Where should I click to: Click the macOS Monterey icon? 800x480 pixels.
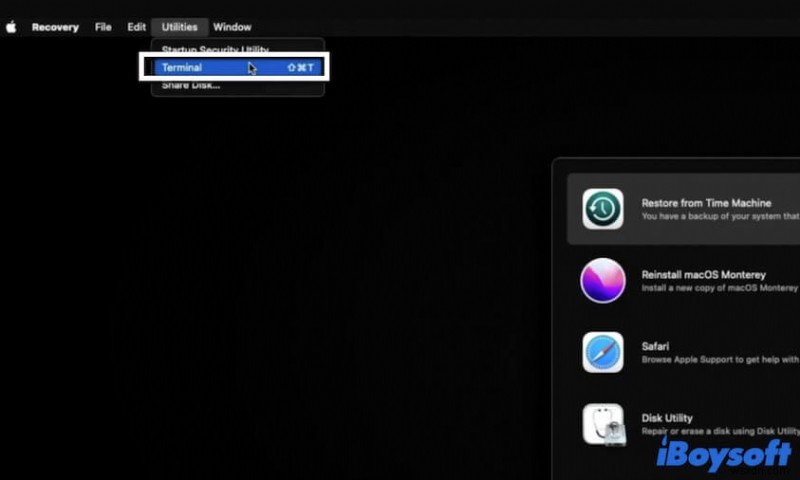tap(603, 281)
